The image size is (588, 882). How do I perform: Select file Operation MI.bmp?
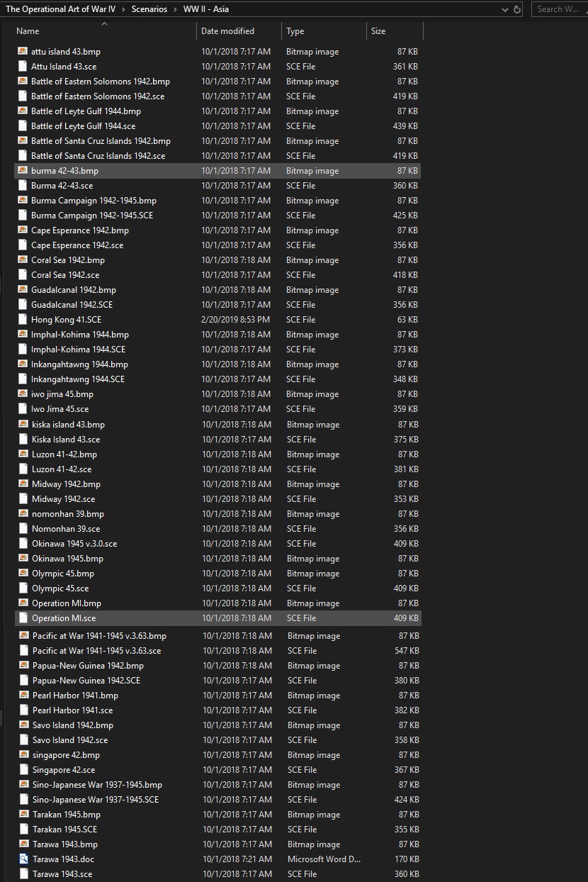[67, 603]
